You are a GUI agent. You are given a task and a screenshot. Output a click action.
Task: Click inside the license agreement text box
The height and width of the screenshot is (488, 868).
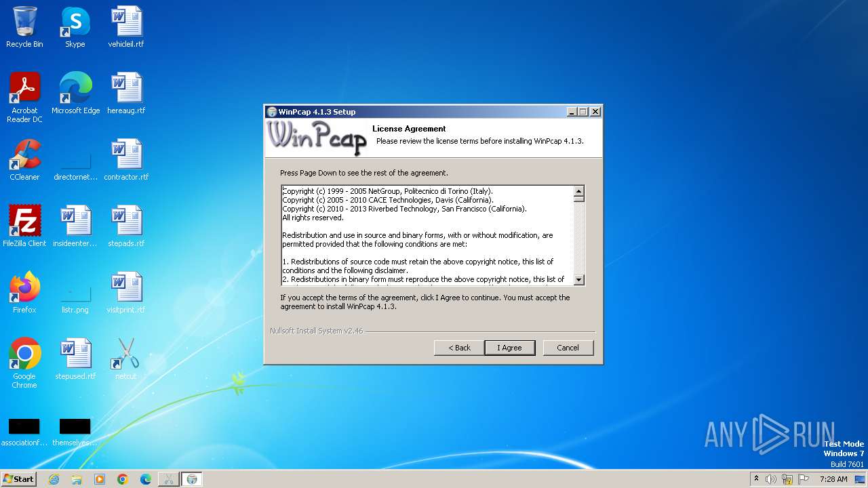(x=427, y=235)
